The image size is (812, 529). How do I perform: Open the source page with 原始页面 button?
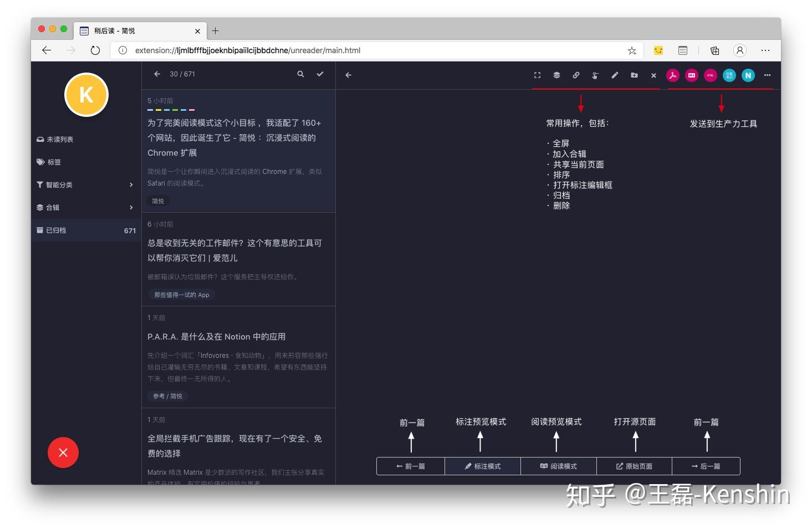pos(634,466)
